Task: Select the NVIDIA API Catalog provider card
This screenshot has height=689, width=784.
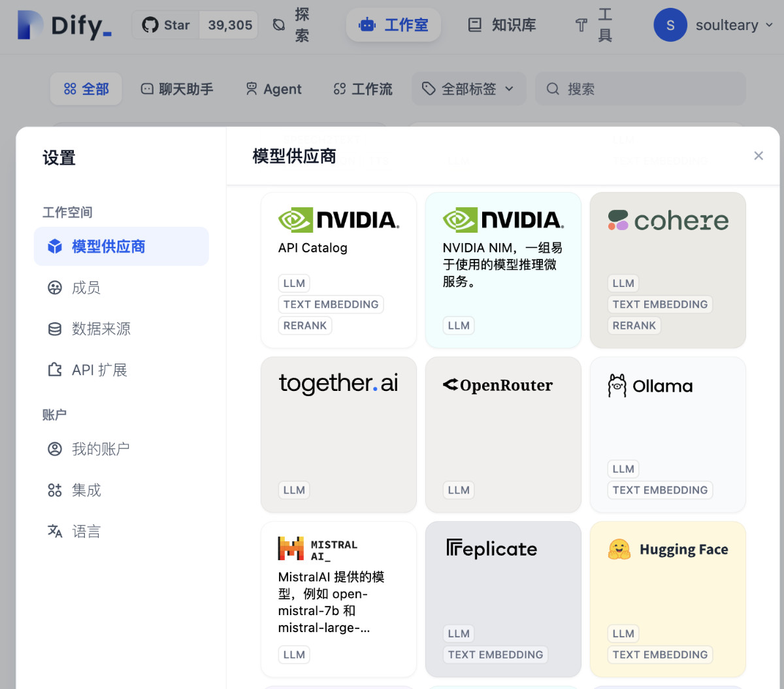Action: [x=338, y=270]
